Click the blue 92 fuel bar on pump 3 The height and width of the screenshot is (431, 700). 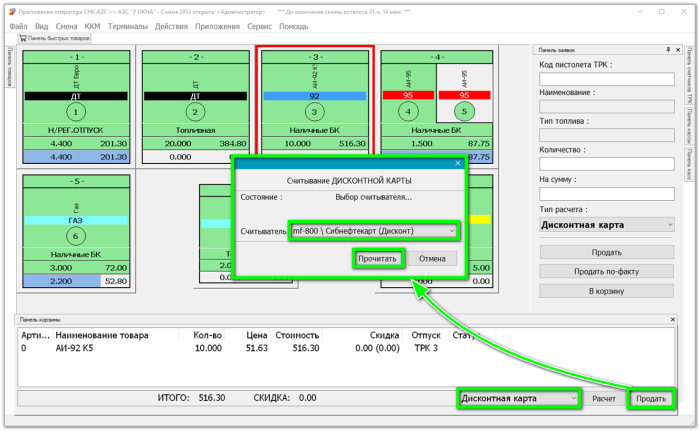[315, 96]
